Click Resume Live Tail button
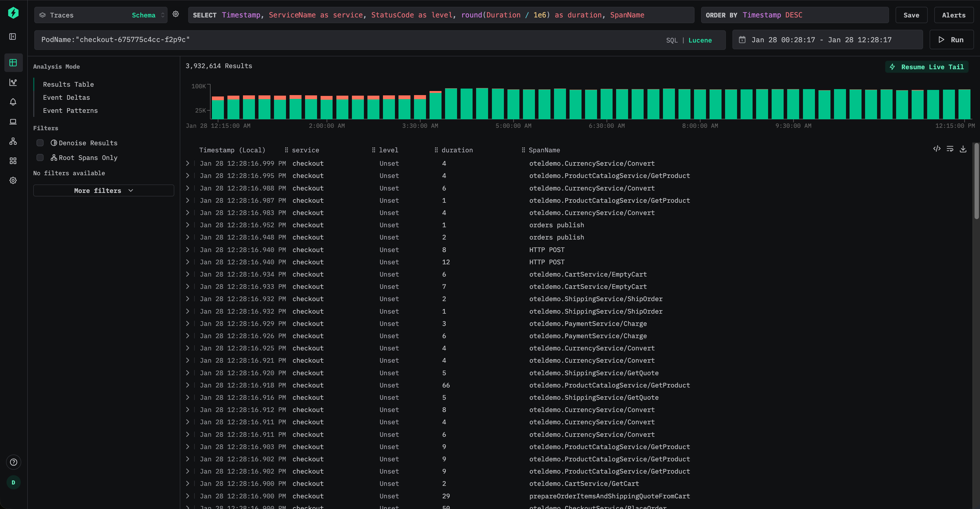980x509 pixels. pyautogui.click(x=927, y=67)
